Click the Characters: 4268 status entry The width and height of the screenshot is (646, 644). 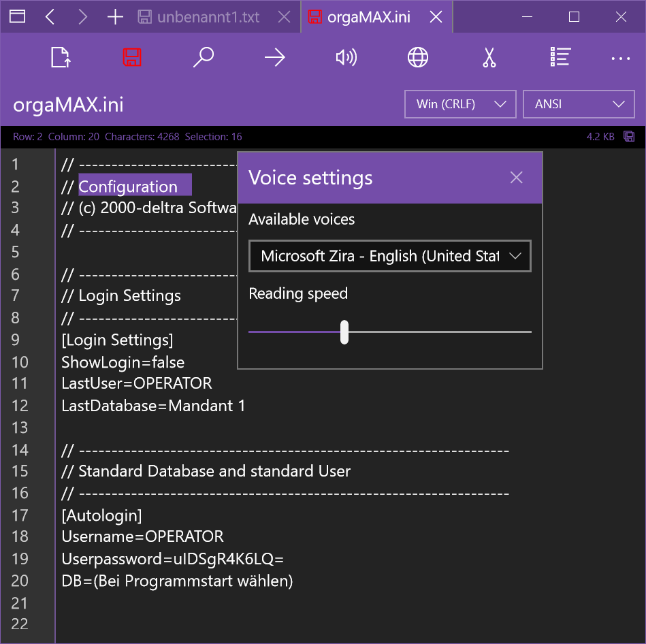142,136
